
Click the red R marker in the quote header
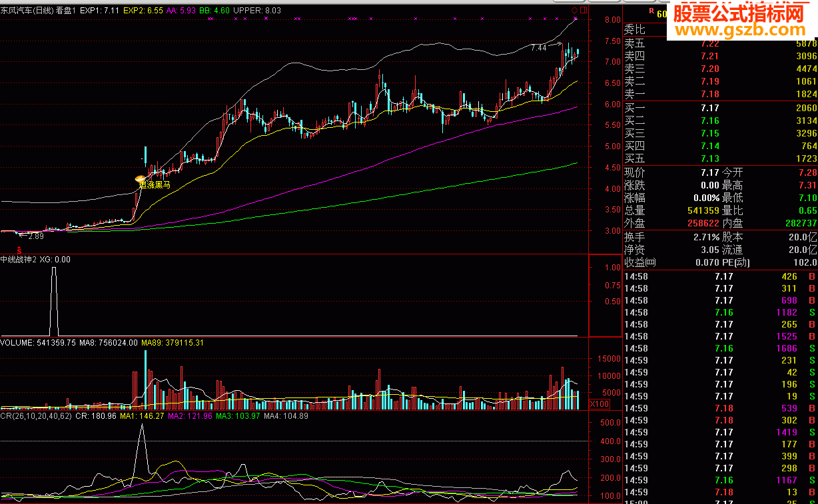651,11
